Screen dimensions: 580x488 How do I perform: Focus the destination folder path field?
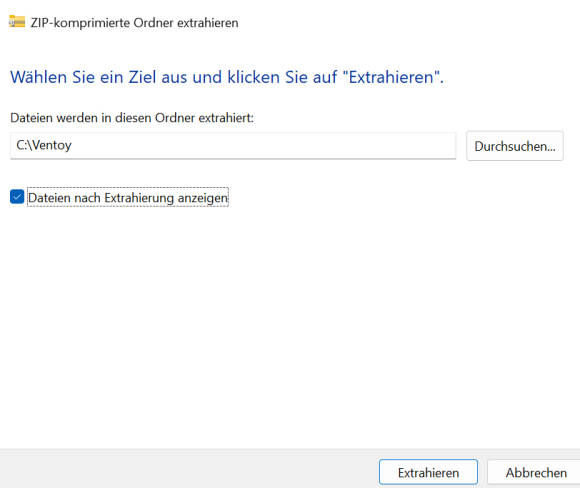(x=233, y=145)
